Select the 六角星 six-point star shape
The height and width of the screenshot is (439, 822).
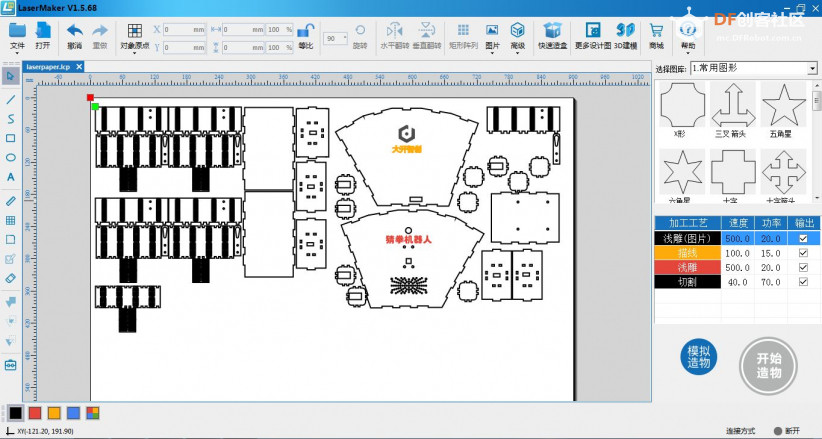[682, 172]
